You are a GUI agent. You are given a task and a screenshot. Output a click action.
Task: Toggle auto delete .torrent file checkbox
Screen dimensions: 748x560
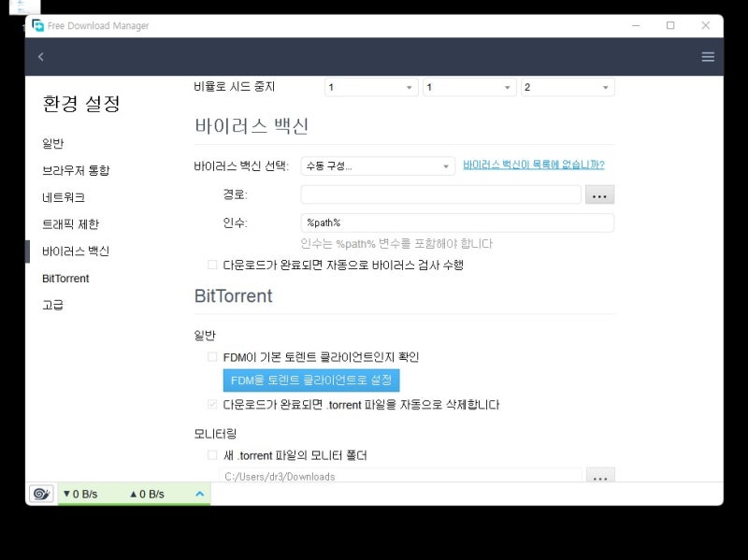click(212, 405)
